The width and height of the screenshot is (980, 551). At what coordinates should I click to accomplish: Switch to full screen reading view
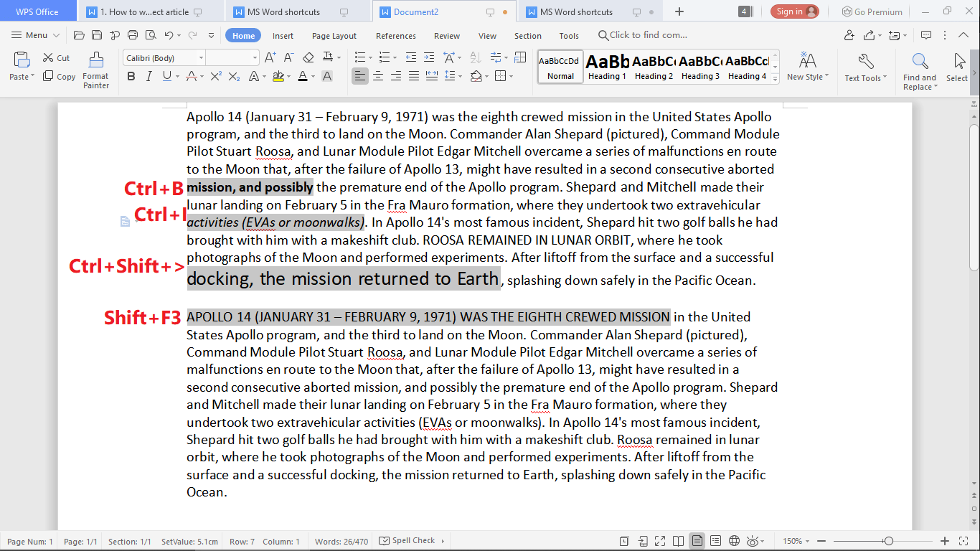coord(677,540)
